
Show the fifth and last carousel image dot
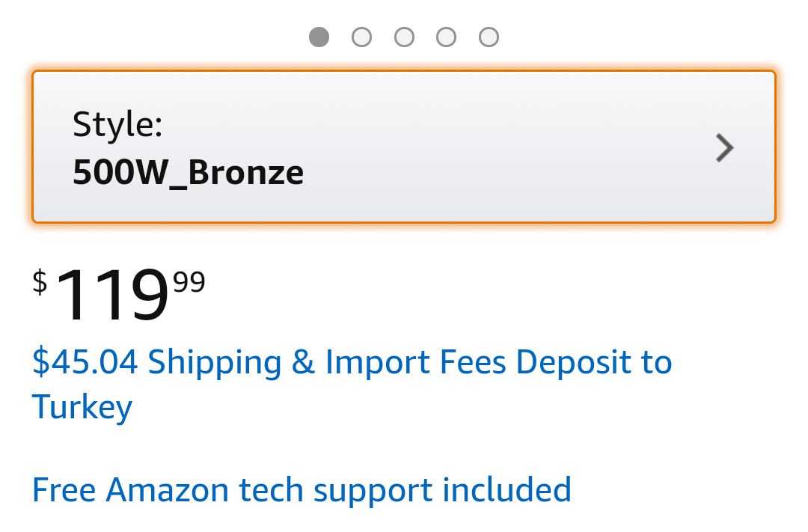pos(489,37)
